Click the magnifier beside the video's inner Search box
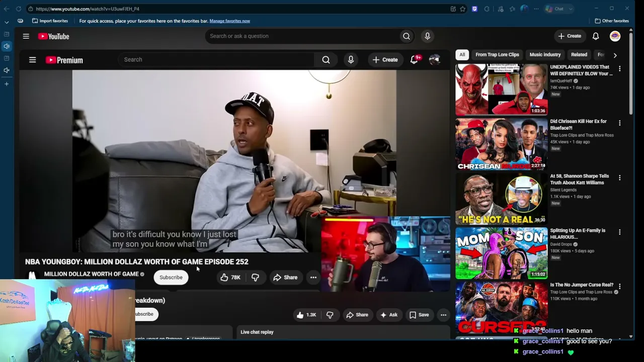Image resolution: width=644 pixels, height=362 pixels. tap(326, 60)
